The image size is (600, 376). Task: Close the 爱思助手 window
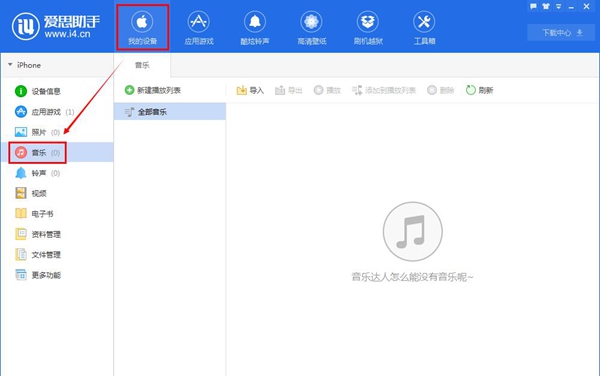(586, 7)
